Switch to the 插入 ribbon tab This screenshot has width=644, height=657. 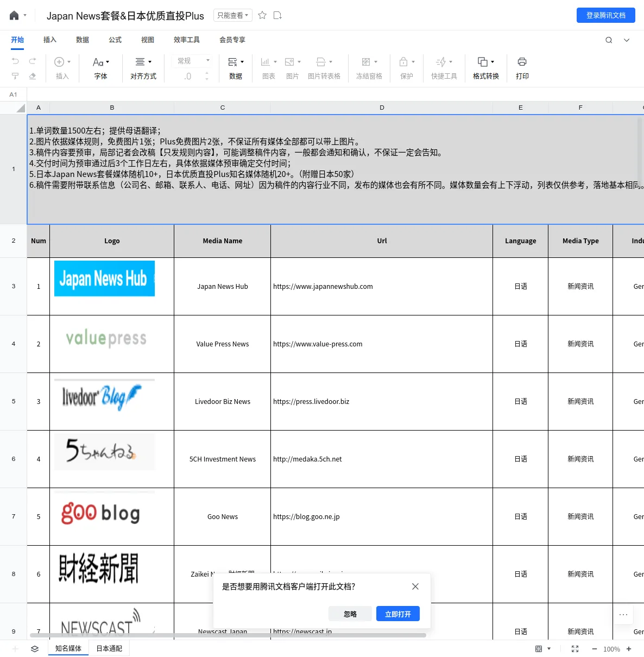(x=50, y=40)
